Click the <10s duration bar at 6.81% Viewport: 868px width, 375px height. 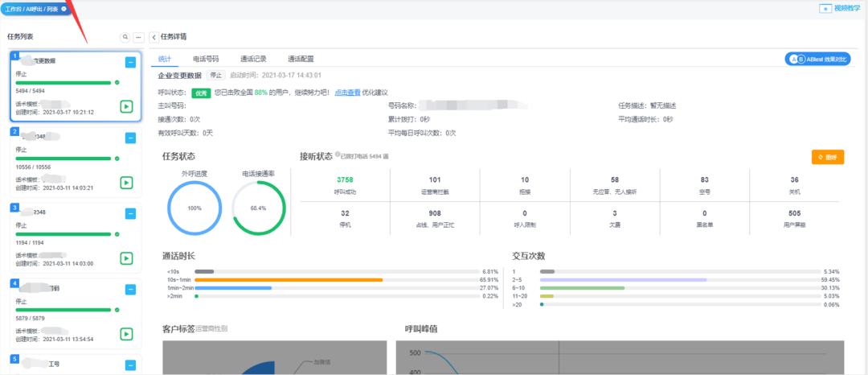coord(337,271)
